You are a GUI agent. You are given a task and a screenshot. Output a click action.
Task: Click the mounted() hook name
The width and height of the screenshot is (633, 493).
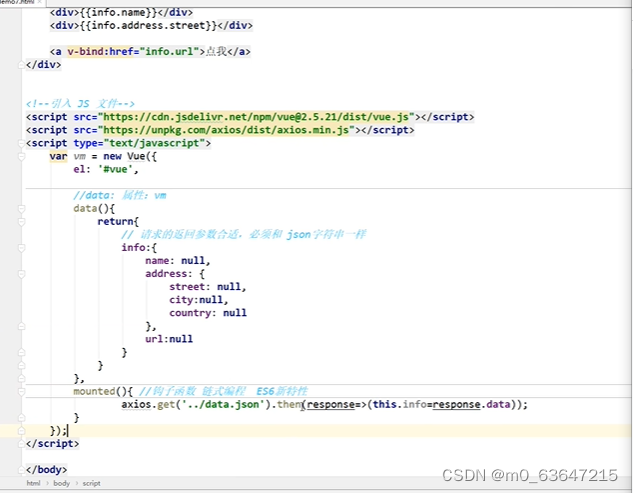click(x=94, y=391)
